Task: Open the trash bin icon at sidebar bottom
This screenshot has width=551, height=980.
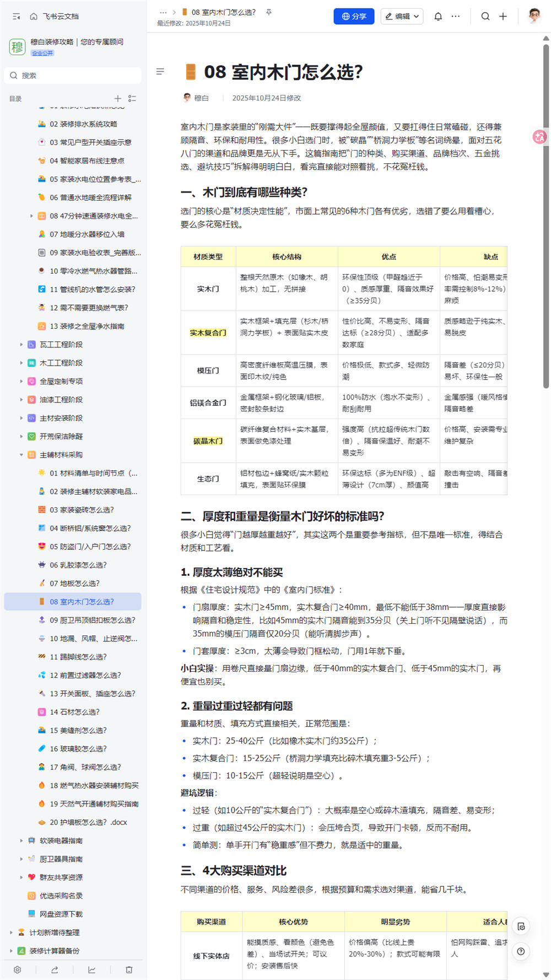Action: [129, 970]
